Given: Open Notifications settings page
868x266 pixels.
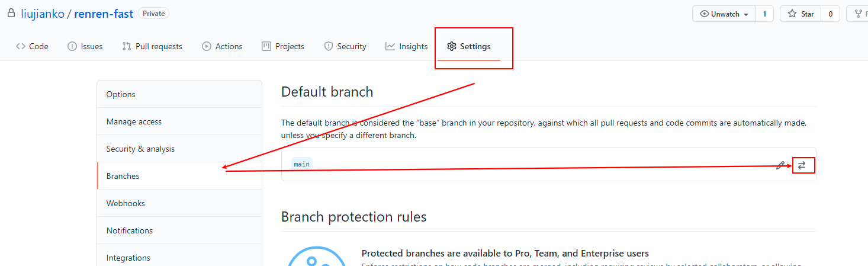Looking at the screenshot, I should (x=130, y=230).
